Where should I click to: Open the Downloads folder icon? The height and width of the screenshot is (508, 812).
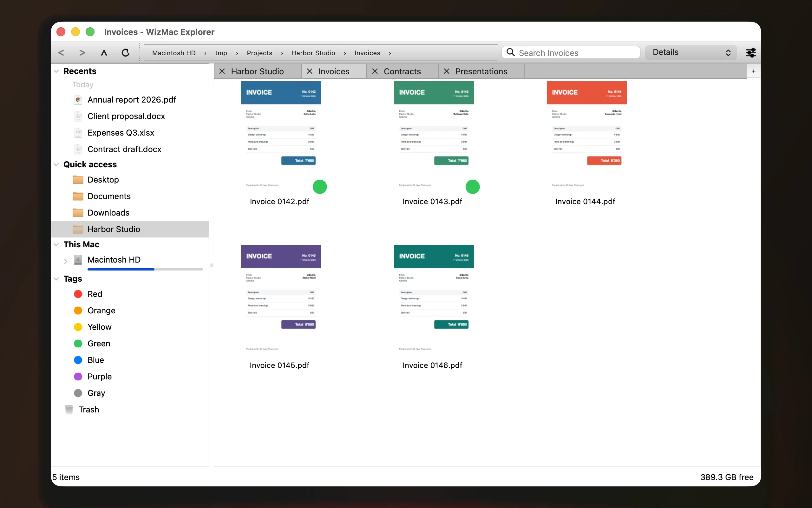78,213
